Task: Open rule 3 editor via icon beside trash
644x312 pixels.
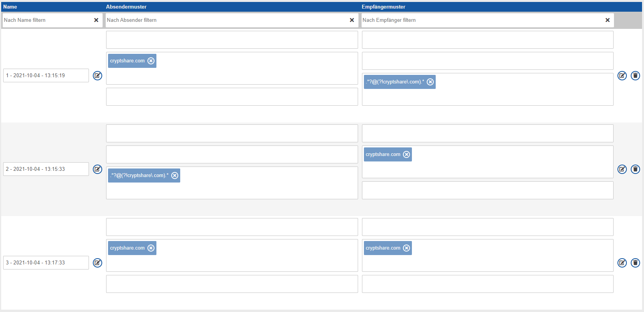Action: 622,263
